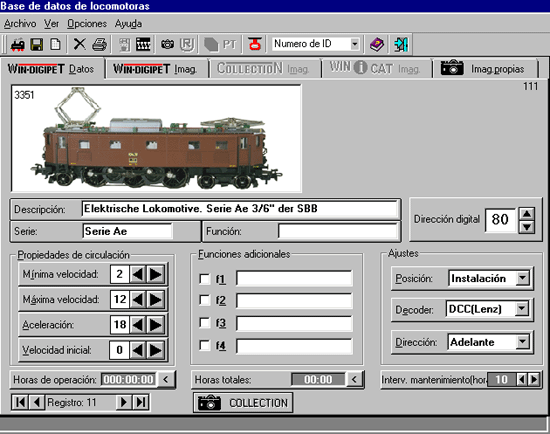This screenshot has width=550, height=434.
Task: Increase Mínima velocidad with right arrow
Action: pos(155,274)
